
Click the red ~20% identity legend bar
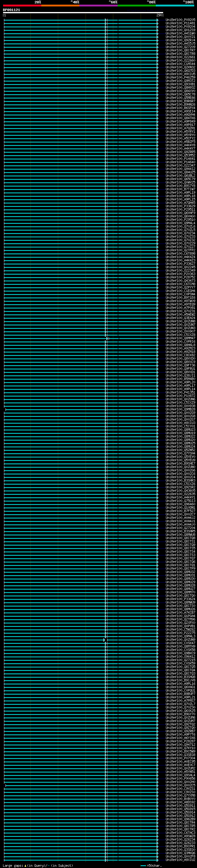(22, 6)
